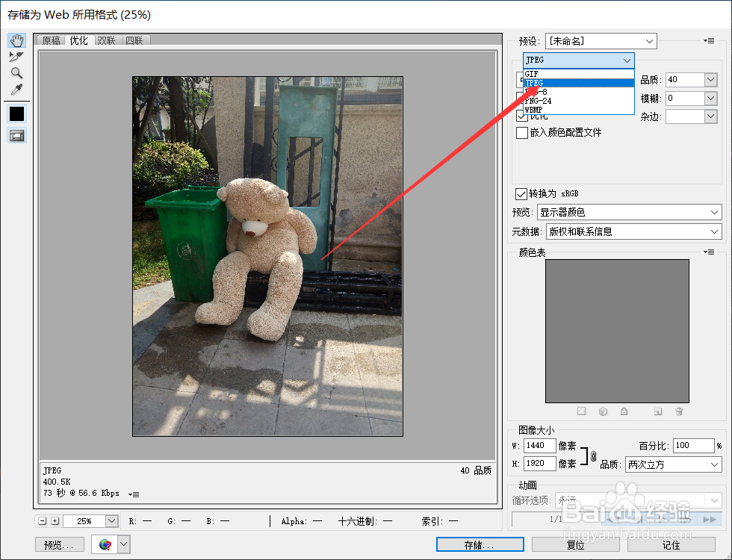Click map colors to transparent icon

pos(581,411)
